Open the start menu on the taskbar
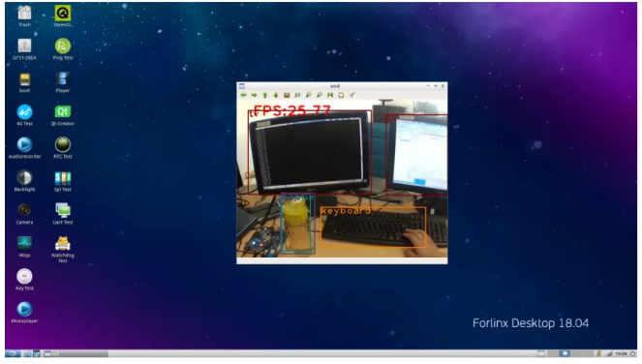642x364 pixels. point(13,353)
